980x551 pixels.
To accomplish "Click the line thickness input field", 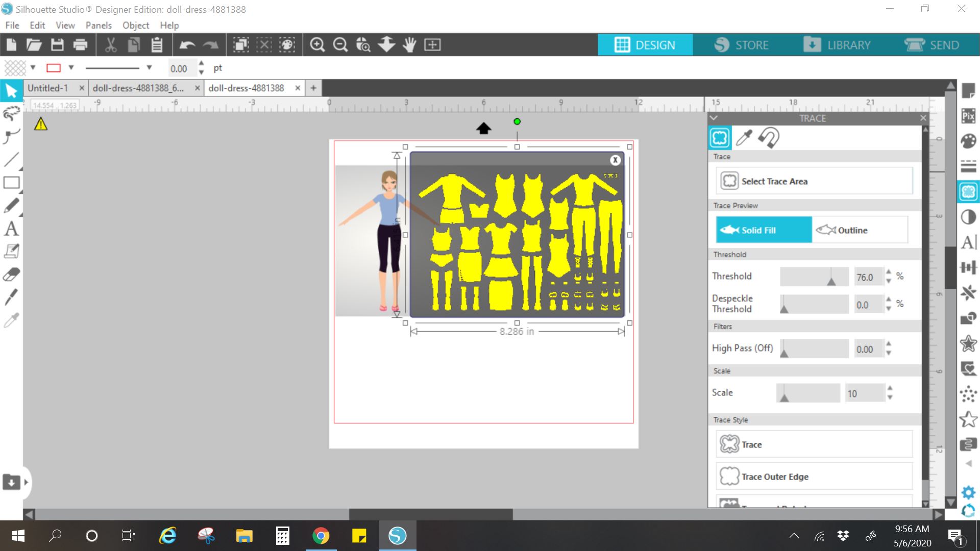I will [182, 68].
